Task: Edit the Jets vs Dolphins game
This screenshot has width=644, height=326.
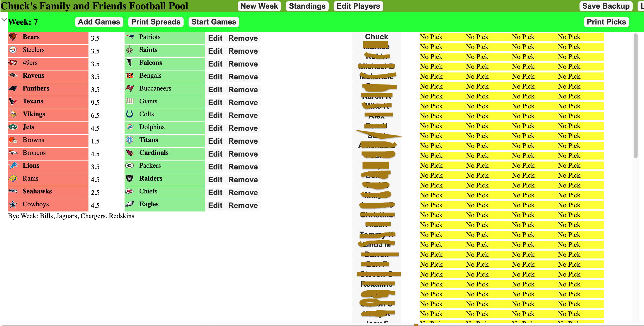Action: tap(215, 128)
